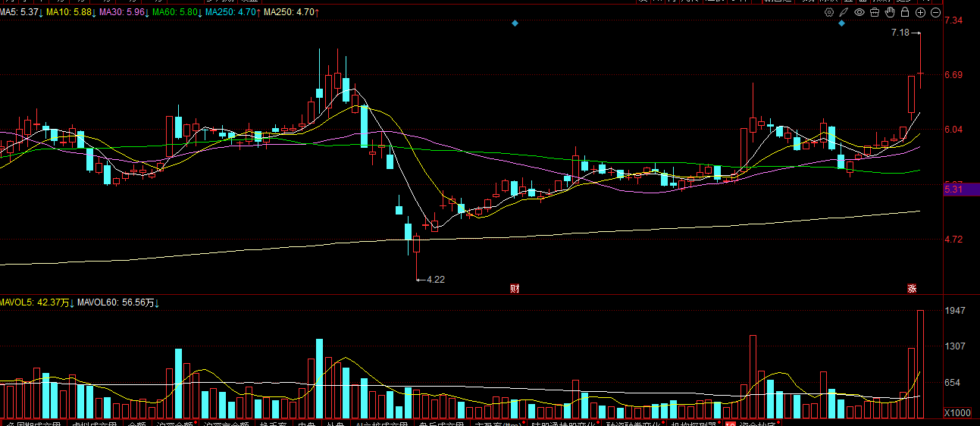
Task: Click the 654 volume axis label
Action: click(x=953, y=383)
